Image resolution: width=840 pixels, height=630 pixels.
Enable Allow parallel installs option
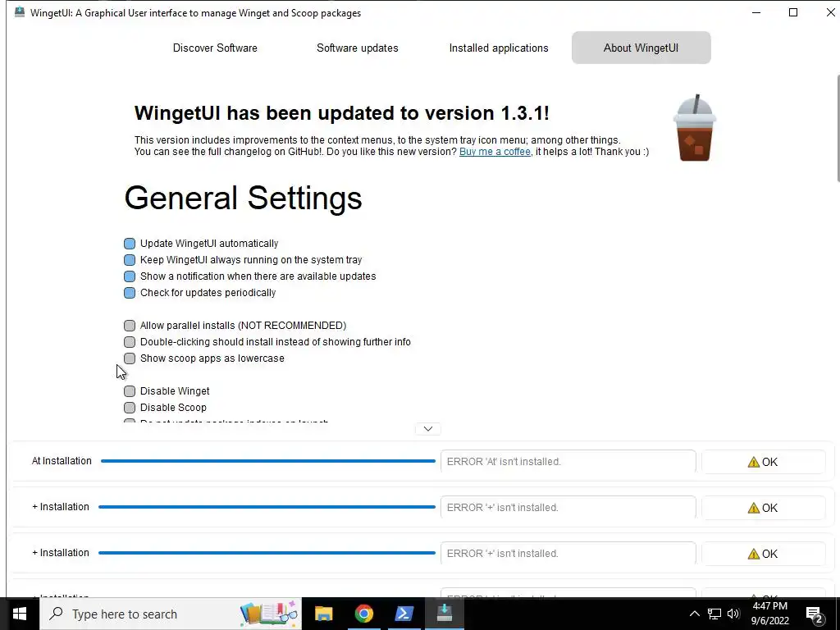pyautogui.click(x=130, y=326)
